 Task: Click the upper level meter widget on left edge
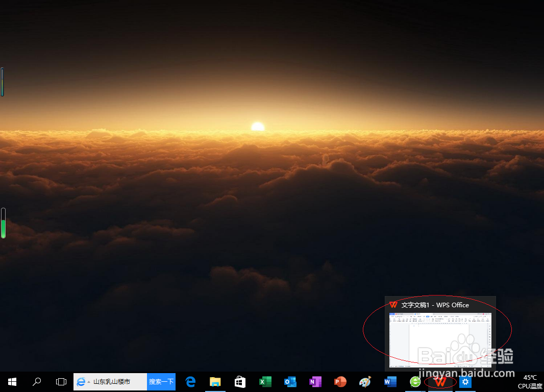click(x=2, y=82)
